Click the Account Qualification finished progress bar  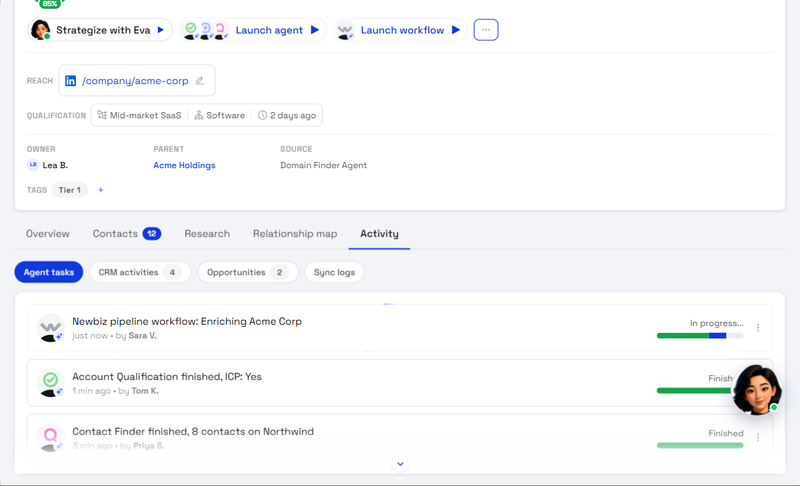coord(694,391)
